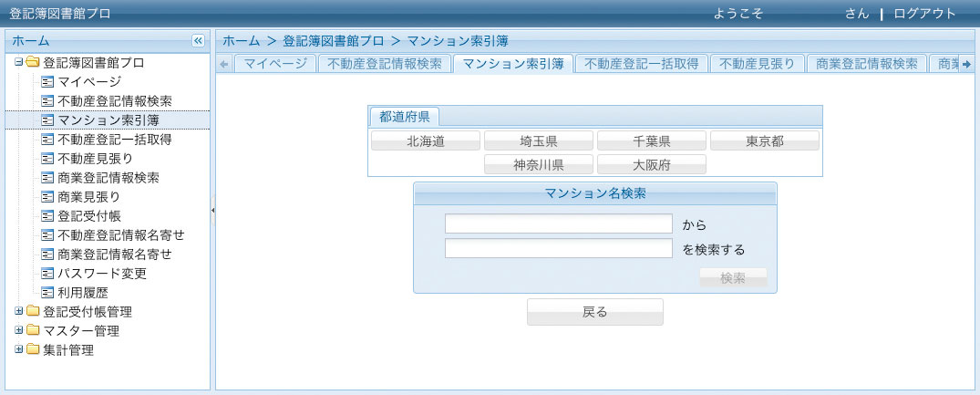
Task: Expand the マスター管理 folder
Action: (19, 330)
